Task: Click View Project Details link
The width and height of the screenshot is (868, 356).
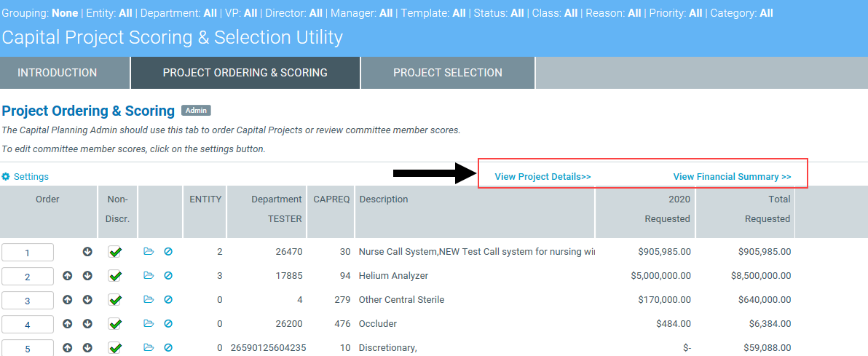Action: [542, 177]
